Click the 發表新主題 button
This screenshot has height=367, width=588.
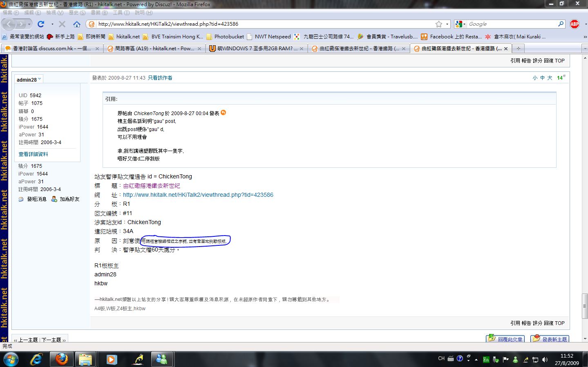pyautogui.click(x=550, y=339)
